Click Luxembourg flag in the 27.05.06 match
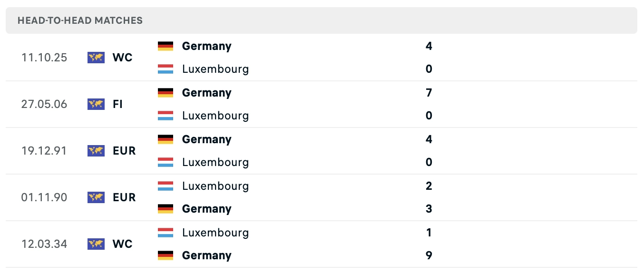The image size is (644, 274). pos(166,116)
